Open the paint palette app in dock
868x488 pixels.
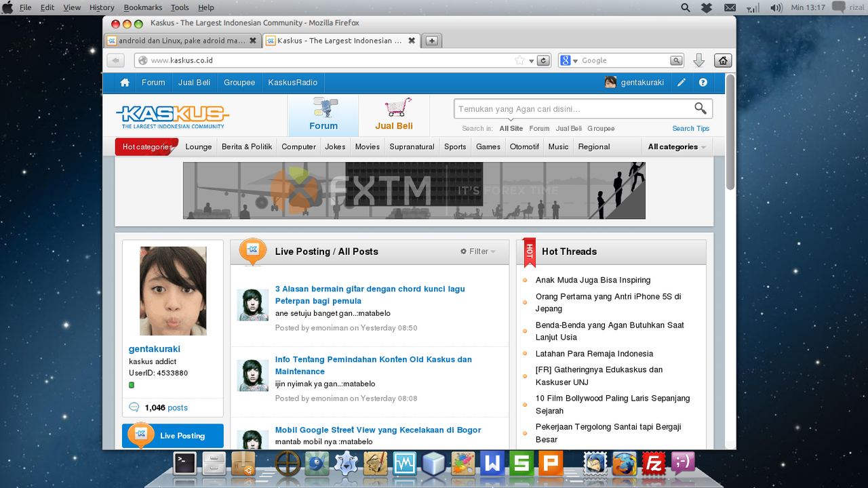pyautogui.click(x=463, y=464)
